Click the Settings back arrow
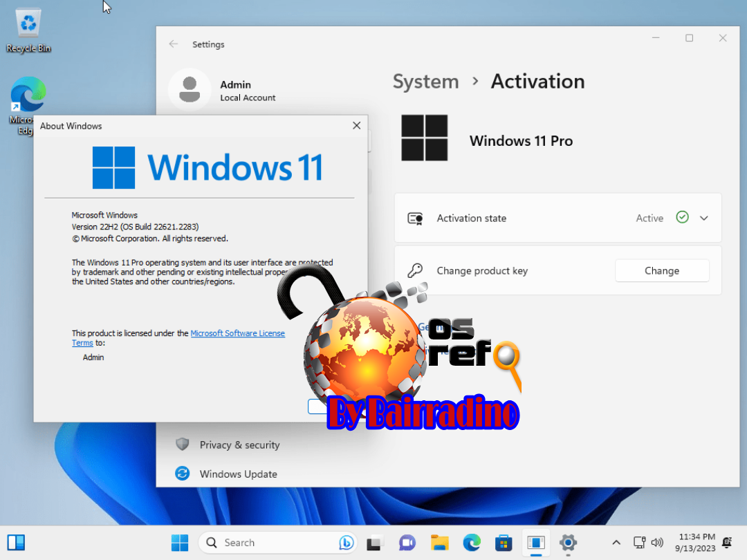 [174, 44]
